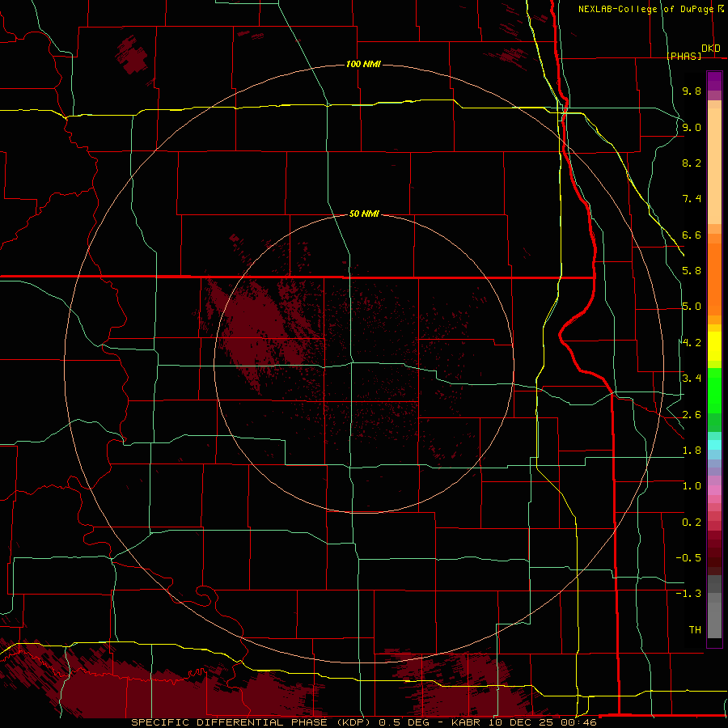This screenshot has height=728, width=728.
Task: Click the 7.4 value on the color scale
Action: pyautogui.click(x=692, y=199)
